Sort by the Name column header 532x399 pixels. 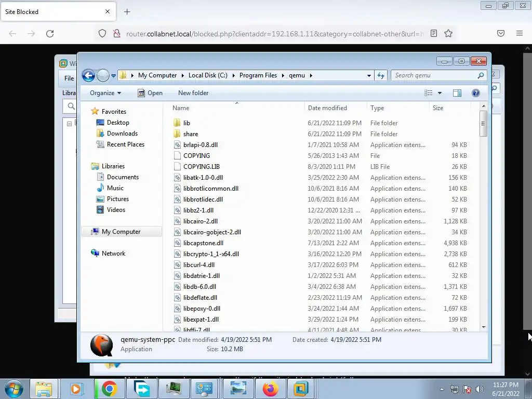(181, 108)
